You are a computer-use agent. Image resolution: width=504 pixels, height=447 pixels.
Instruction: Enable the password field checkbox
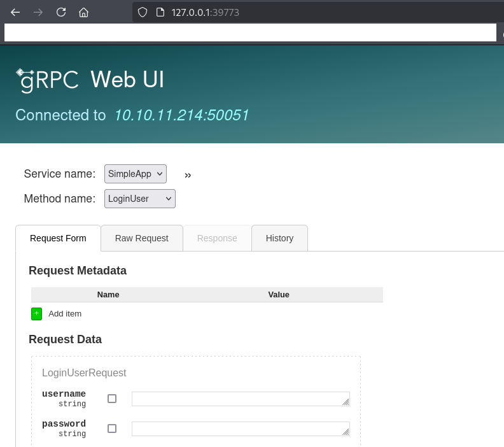[112, 429]
